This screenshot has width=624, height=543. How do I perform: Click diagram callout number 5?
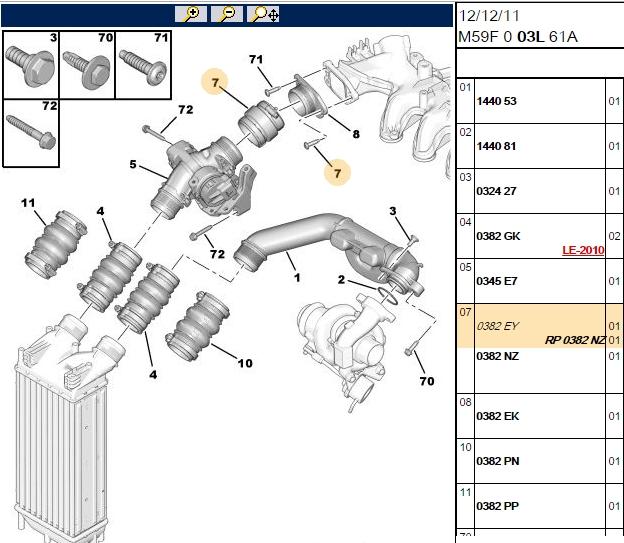(x=133, y=164)
